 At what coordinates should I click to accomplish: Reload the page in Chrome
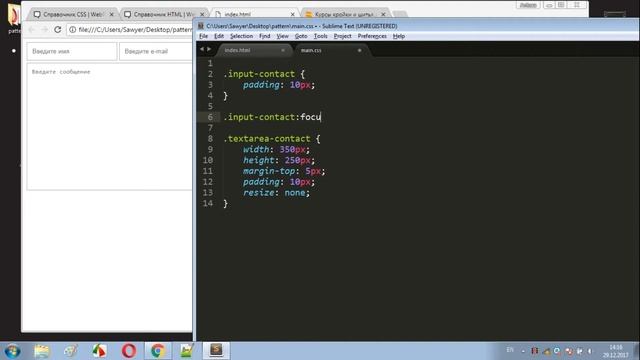click(x=58, y=29)
